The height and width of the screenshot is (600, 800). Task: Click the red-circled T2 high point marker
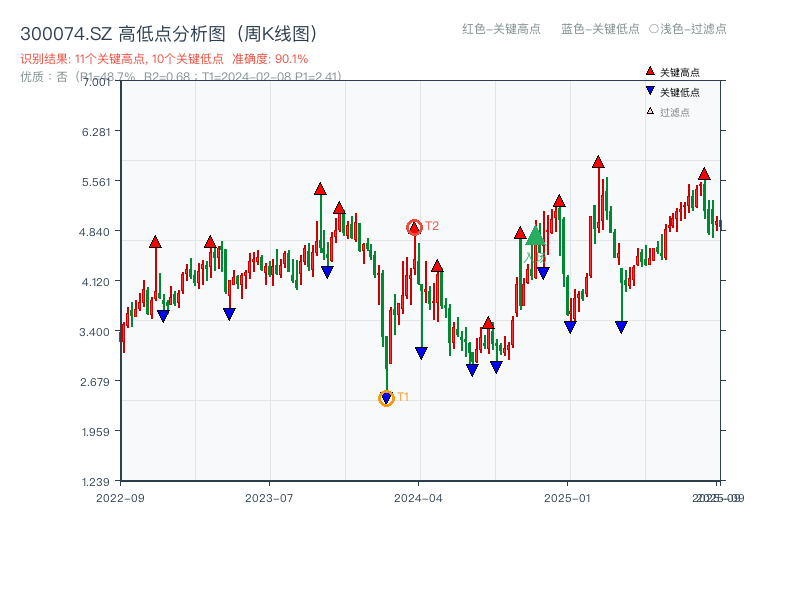pyautogui.click(x=414, y=227)
